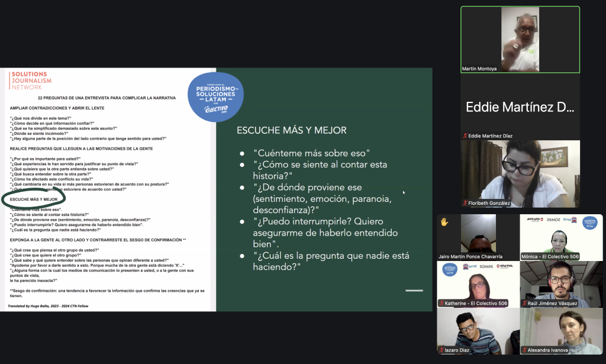The image size is (606, 364).
Task: Click the bullet "¿Cuál es la pregunta que nadie está haciendo?"
Action: coord(331,261)
